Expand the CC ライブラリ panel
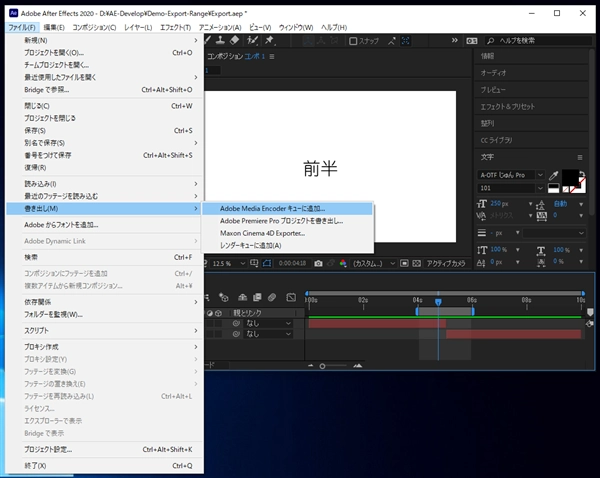600x478 pixels. [531, 140]
